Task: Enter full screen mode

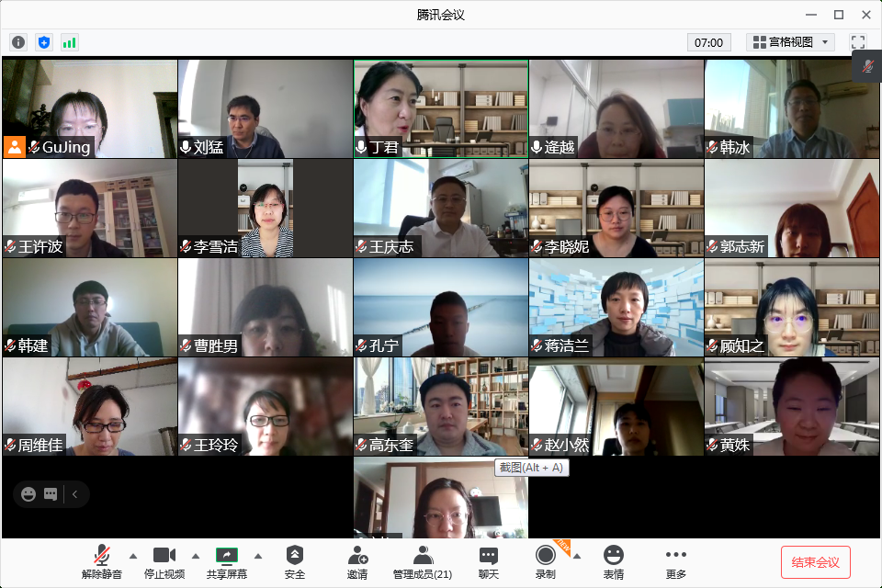Action: click(x=858, y=42)
